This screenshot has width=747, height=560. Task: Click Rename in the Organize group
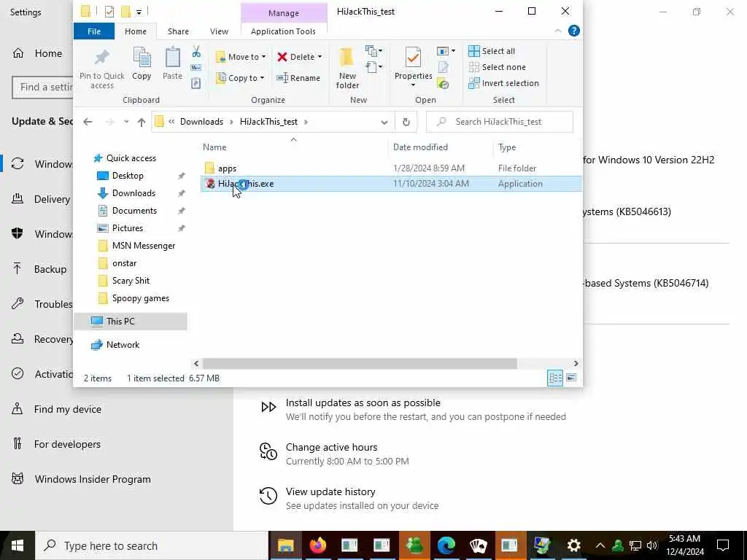coord(298,78)
